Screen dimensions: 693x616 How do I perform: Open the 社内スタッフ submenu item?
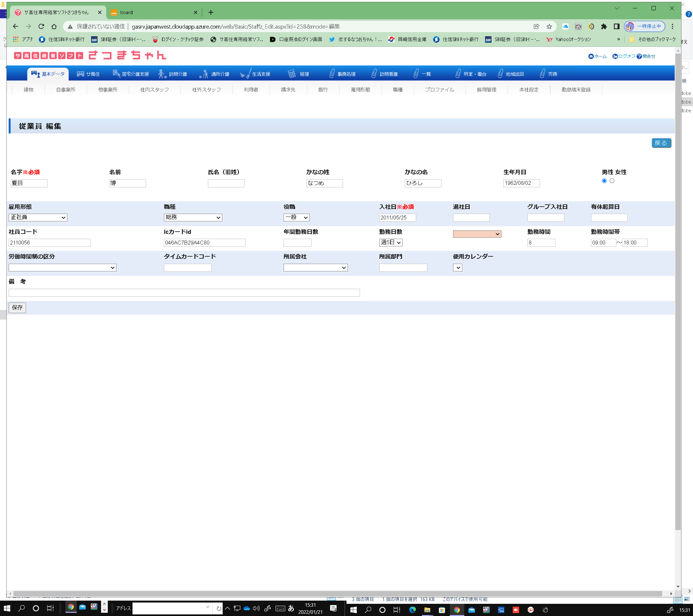click(x=154, y=90)
